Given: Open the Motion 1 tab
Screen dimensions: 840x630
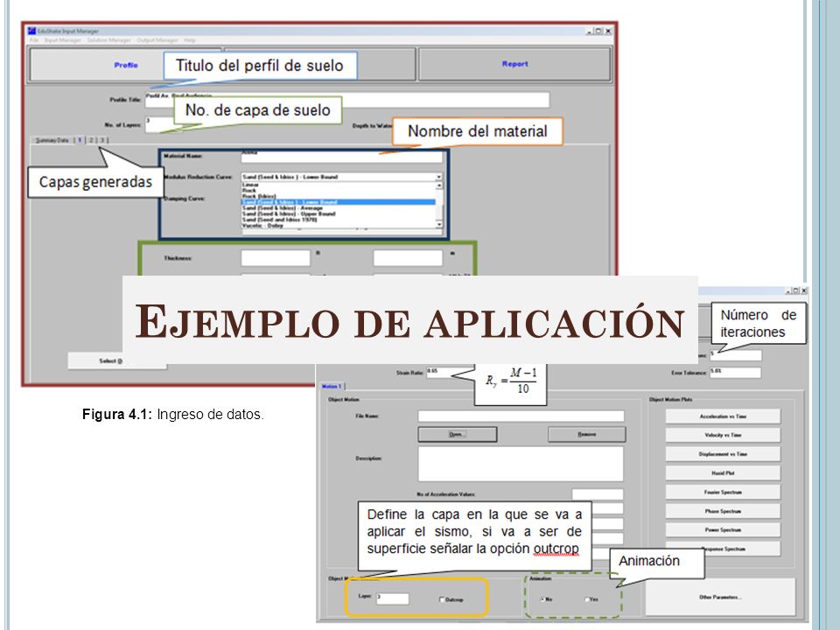Looking at the screenshot, I should [332, 386].
